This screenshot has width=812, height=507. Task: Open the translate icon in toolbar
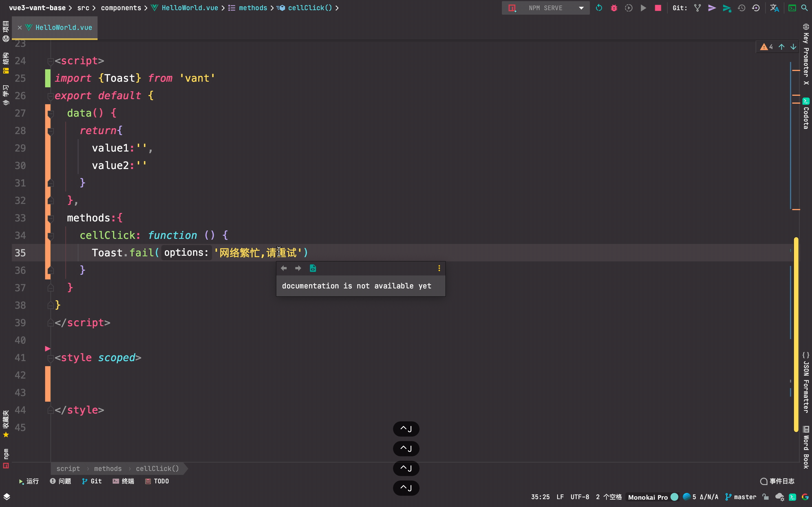[775, 8]
